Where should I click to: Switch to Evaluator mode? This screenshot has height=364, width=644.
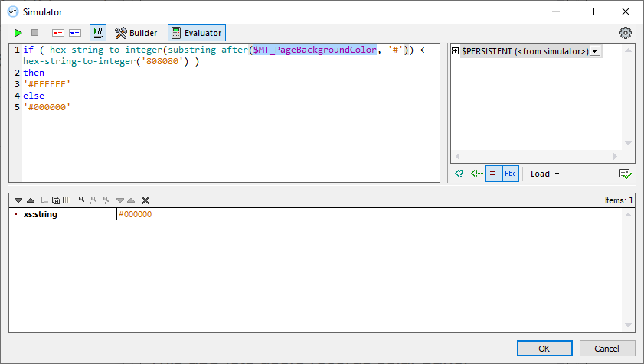coord(197,33)
